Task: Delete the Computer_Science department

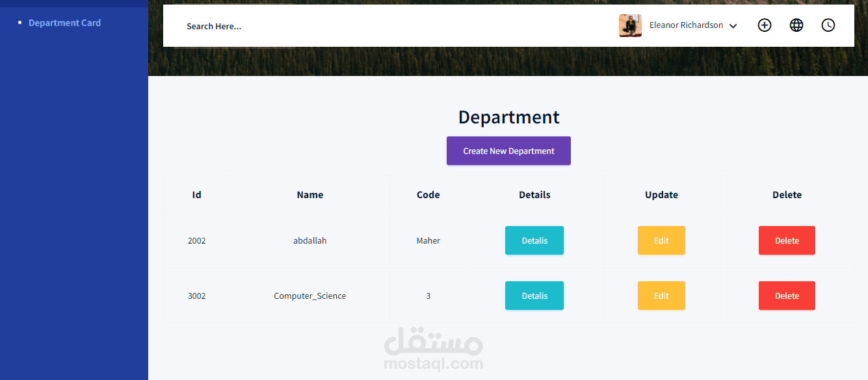Action: pyautogui.click(x=787, y=296)
